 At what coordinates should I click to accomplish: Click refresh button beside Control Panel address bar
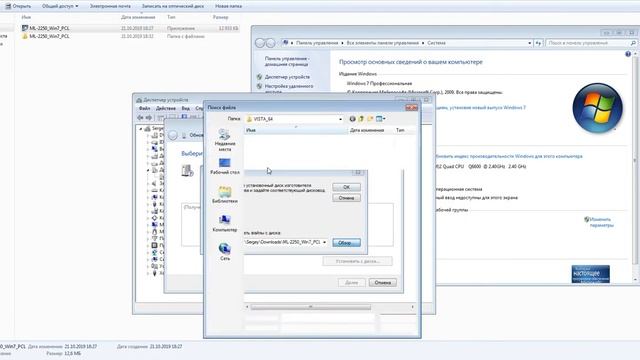[x=538, y=43]
